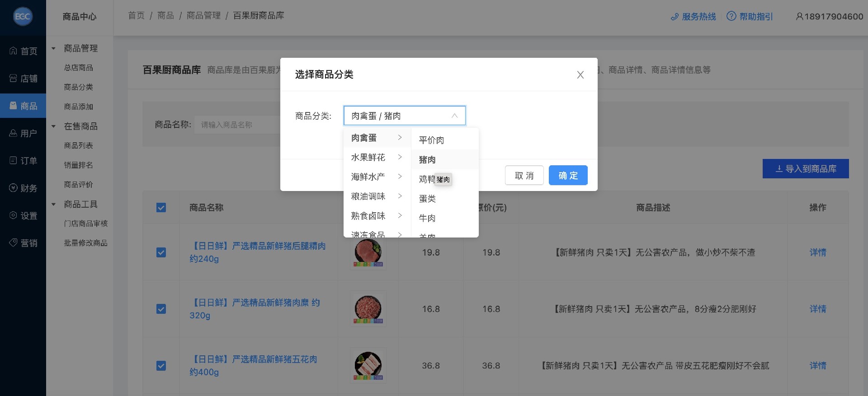Collapse the 在售商品 sidebar group
This screenshot has width=868, height=396.
[x=54, y=126]
